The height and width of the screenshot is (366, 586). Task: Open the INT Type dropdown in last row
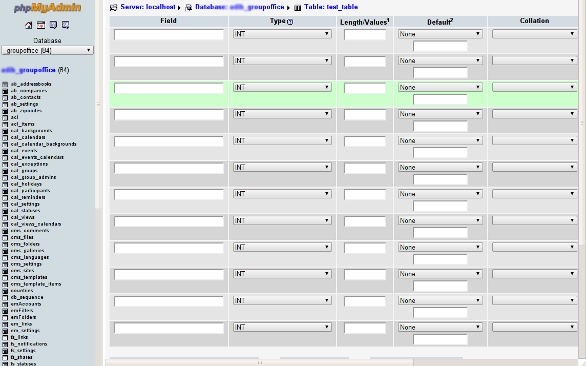(282, 327)
